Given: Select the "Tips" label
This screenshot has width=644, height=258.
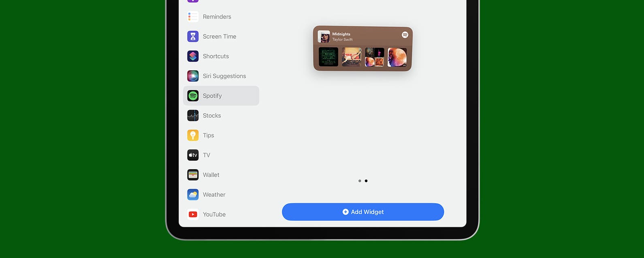Looking at the screenshot, I should coord(209,135).
